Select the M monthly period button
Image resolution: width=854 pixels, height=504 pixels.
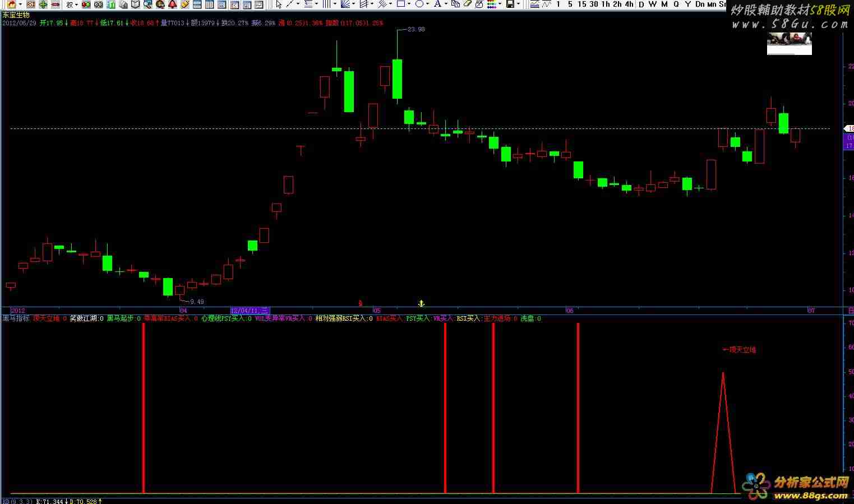coord(664,4)
